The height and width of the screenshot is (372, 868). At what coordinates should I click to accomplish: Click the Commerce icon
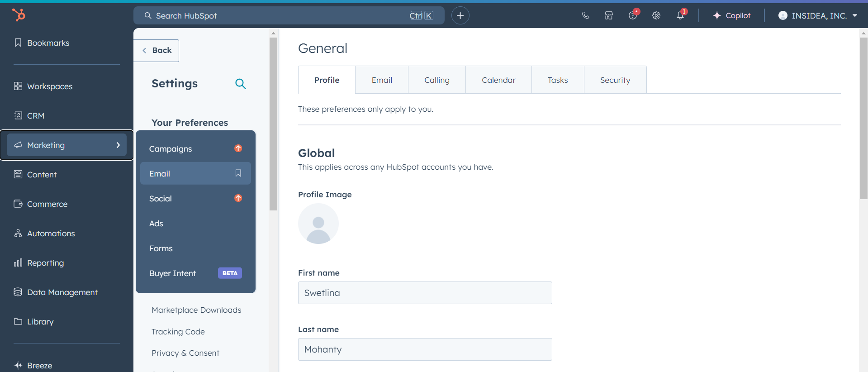tap(18, 204)
